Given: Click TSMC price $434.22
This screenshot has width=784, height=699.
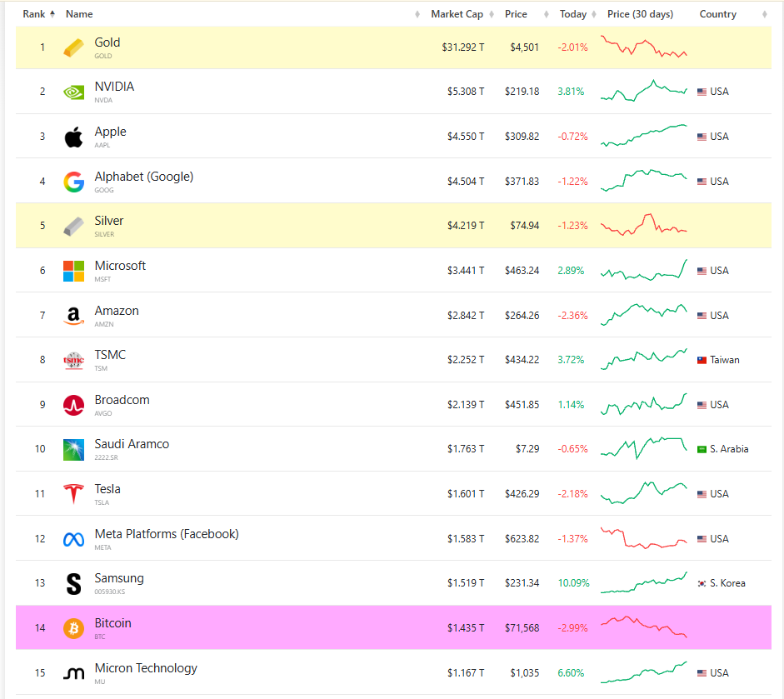Looking at the screenshot, I should (x=522, y=360).
